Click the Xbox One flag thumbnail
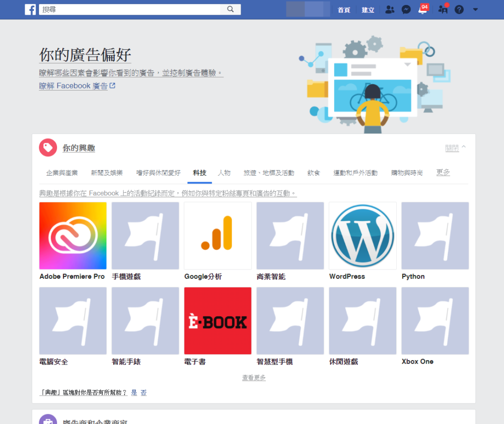 tap(435, 321)
